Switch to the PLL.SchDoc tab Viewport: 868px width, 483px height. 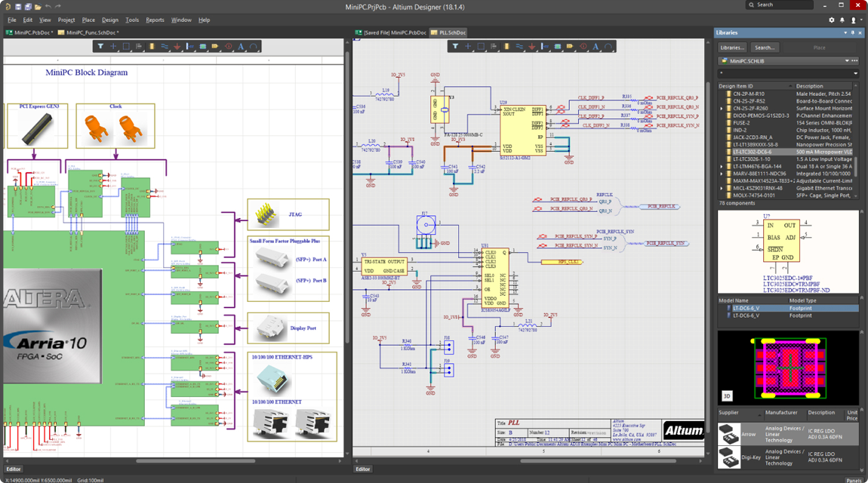(x=448, y=32)
